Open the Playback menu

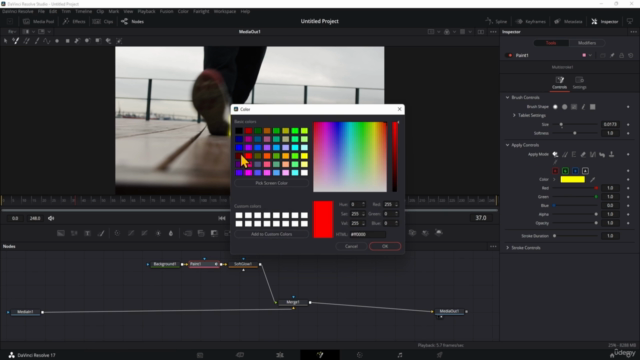pyautogui.click(x=146, y=11)
